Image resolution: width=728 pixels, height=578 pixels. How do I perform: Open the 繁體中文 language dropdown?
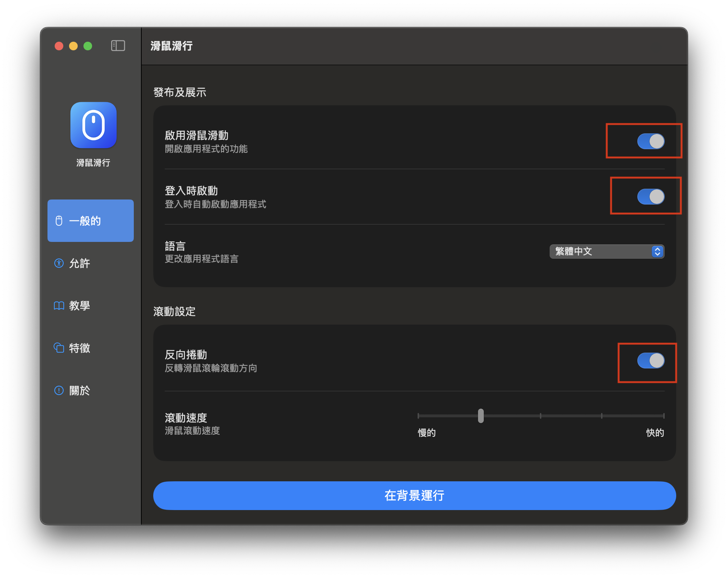[x=601, y=252]
